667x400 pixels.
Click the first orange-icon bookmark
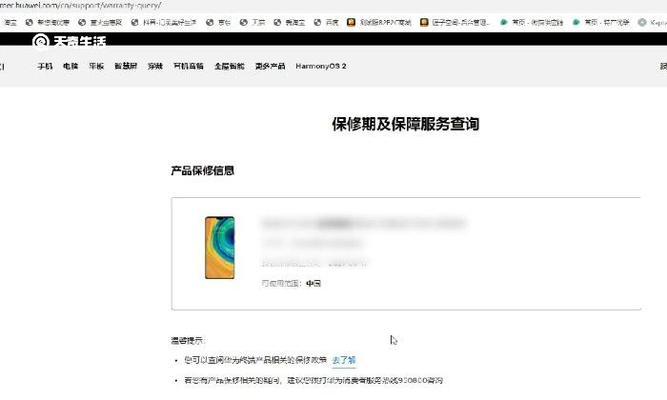(379, 22)
